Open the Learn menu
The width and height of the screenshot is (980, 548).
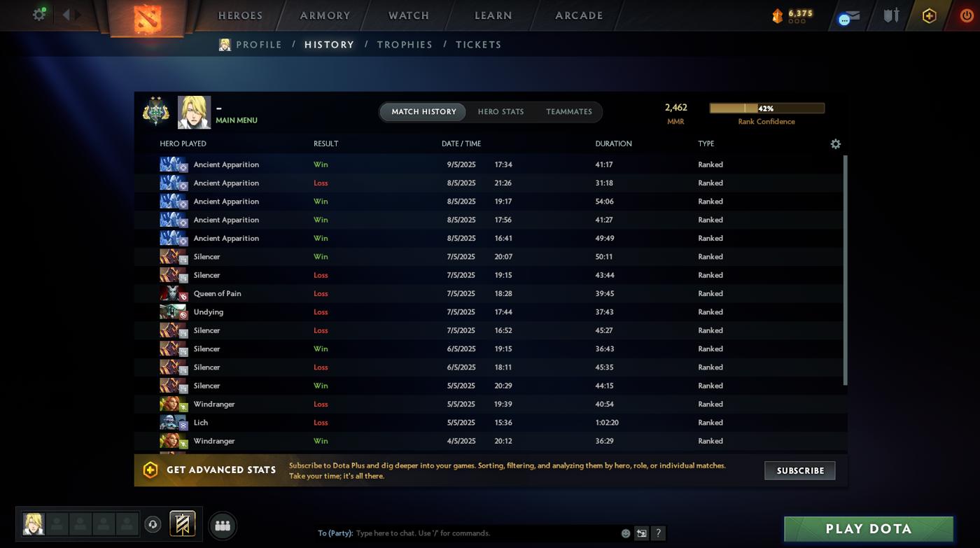(493, 15)
